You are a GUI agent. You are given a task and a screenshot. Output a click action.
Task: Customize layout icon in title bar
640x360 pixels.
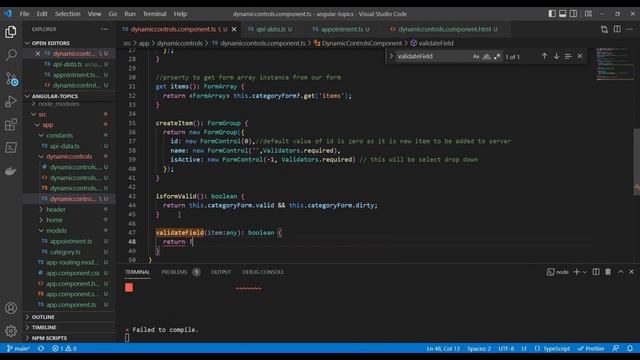588,14
